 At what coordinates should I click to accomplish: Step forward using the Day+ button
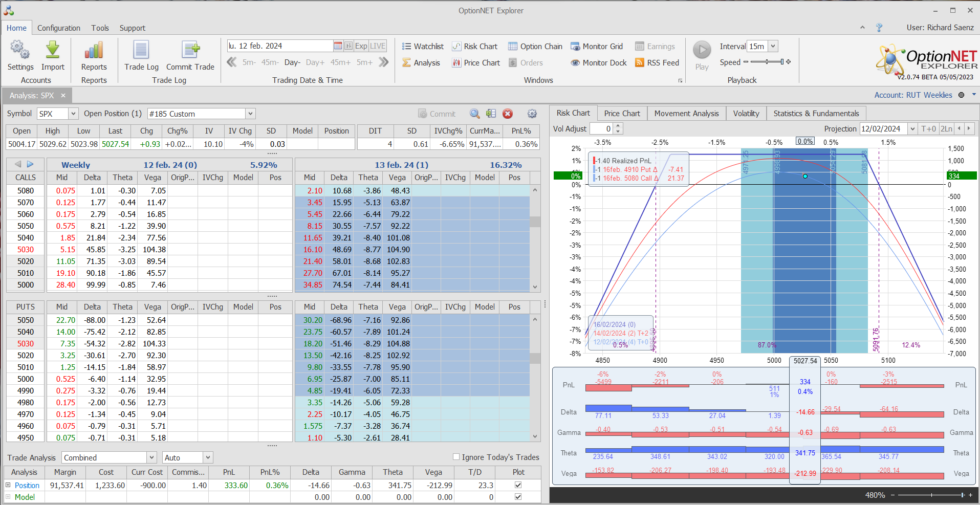click(315, 62)
